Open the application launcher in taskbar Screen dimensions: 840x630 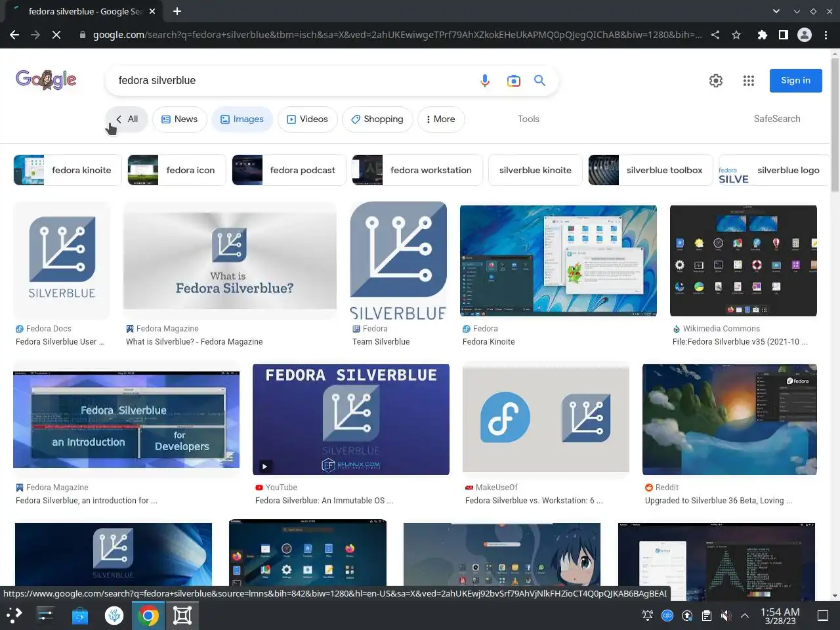coord(14,616)
